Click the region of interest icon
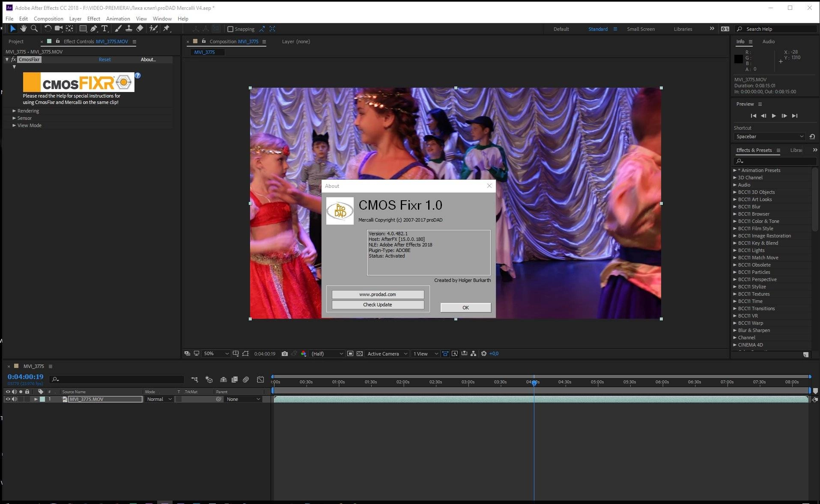Screen dimensions: 820x504 pyautogui.click(x=350, y=354)
